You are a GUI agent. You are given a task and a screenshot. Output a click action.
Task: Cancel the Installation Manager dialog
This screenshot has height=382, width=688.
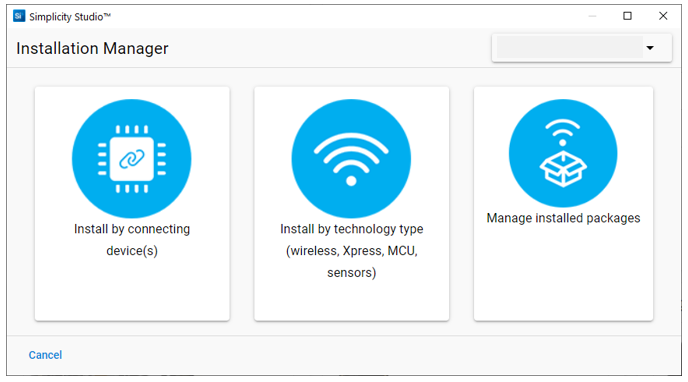point(45,355)
